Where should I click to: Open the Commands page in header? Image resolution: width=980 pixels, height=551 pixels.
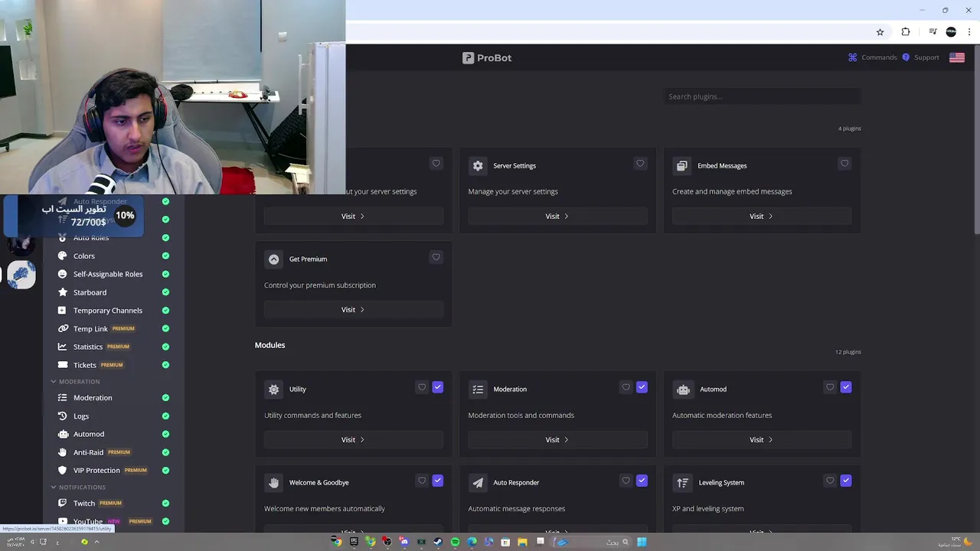click(873, 57)
